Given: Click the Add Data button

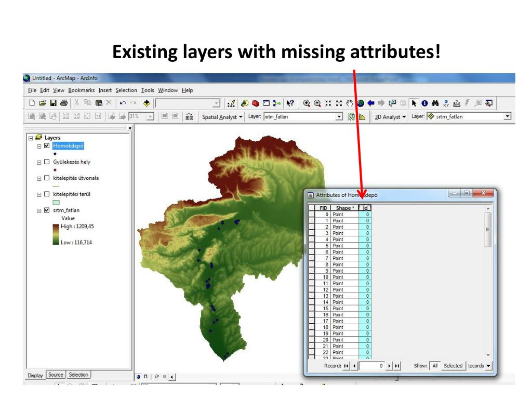Looking at the screenshot, I should [147, 103].
